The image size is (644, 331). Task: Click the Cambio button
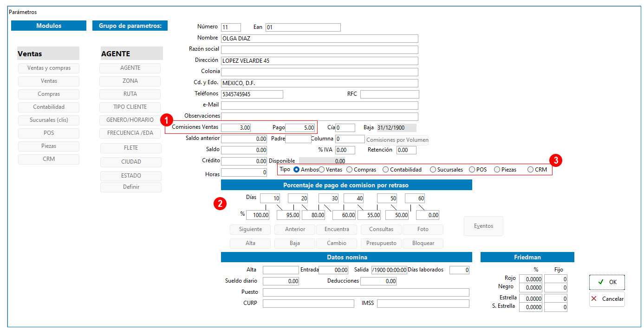pos(336,243)
